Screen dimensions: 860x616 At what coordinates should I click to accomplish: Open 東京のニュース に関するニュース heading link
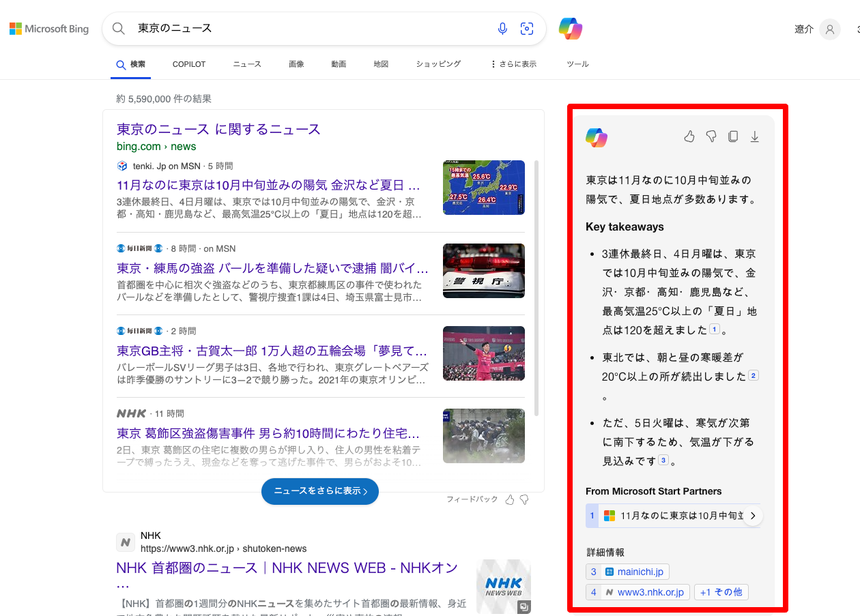tap(218, 129)
